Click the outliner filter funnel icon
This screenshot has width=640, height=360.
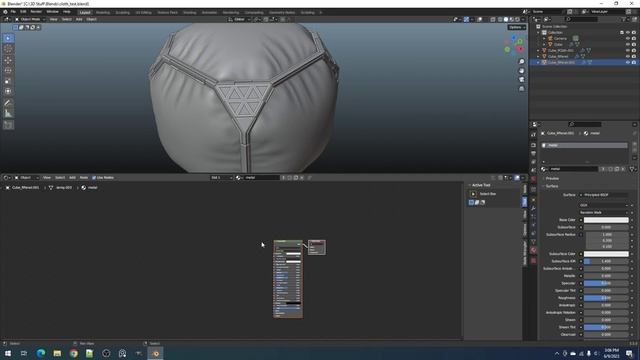[x=625, y=19]
